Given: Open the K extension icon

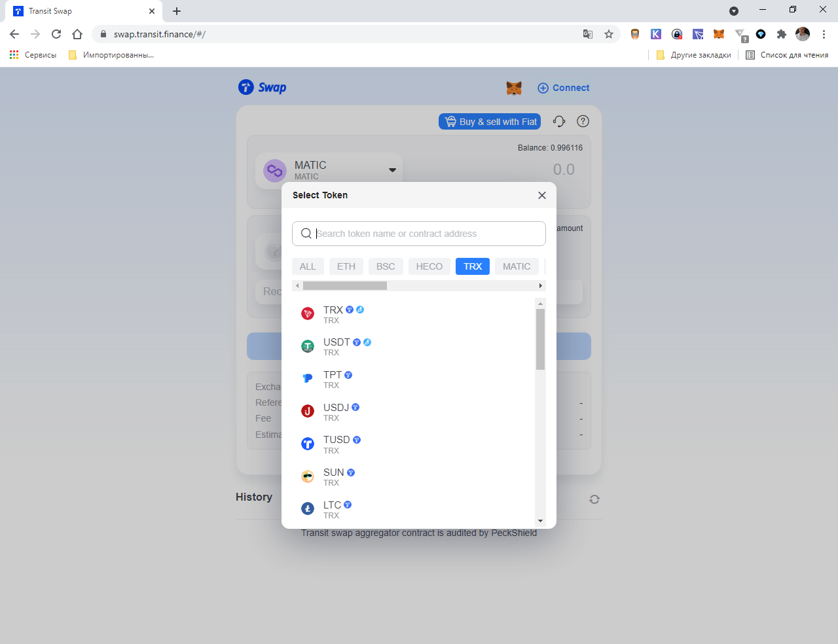Looking at the screenshot, I should (656, 34).
